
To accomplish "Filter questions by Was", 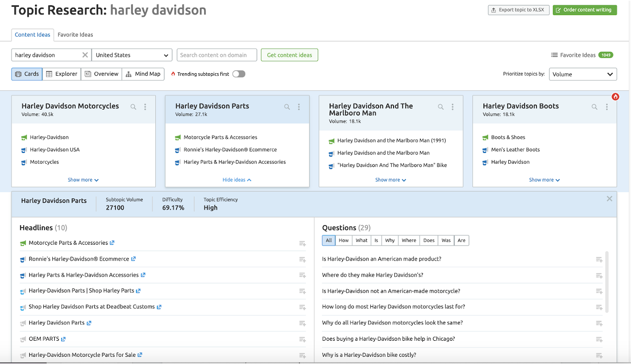I will click(x=446, y=240).
